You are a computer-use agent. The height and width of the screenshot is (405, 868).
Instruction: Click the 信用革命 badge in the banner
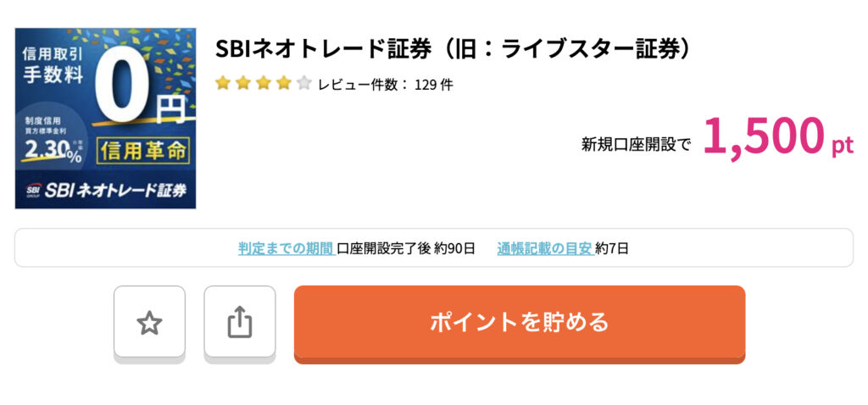[x=143, y=152]
